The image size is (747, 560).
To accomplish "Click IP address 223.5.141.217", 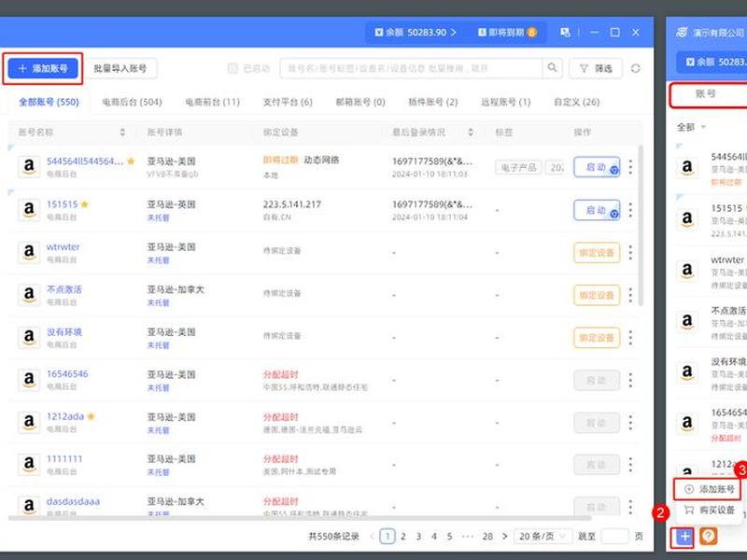I will coord(292,204).
